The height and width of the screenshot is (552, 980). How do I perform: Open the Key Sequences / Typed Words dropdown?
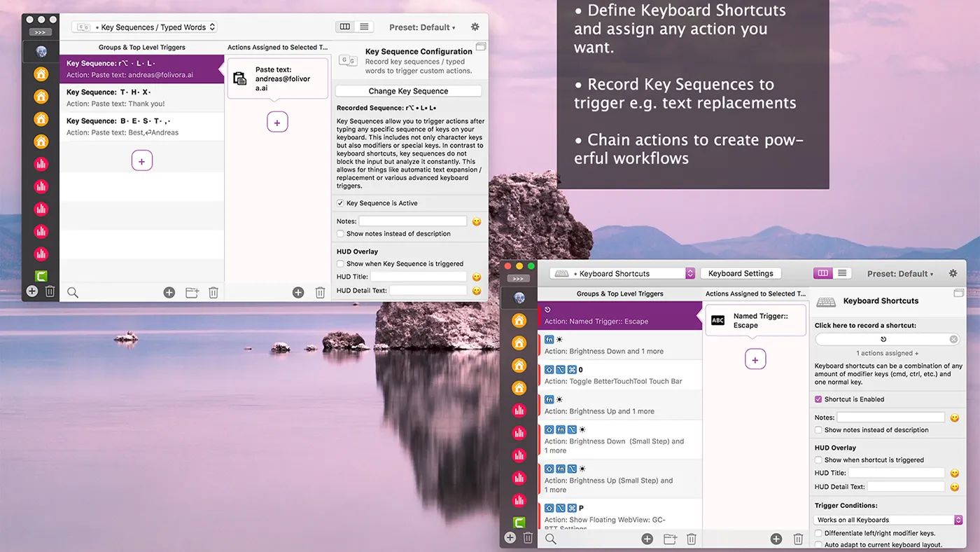143,27
